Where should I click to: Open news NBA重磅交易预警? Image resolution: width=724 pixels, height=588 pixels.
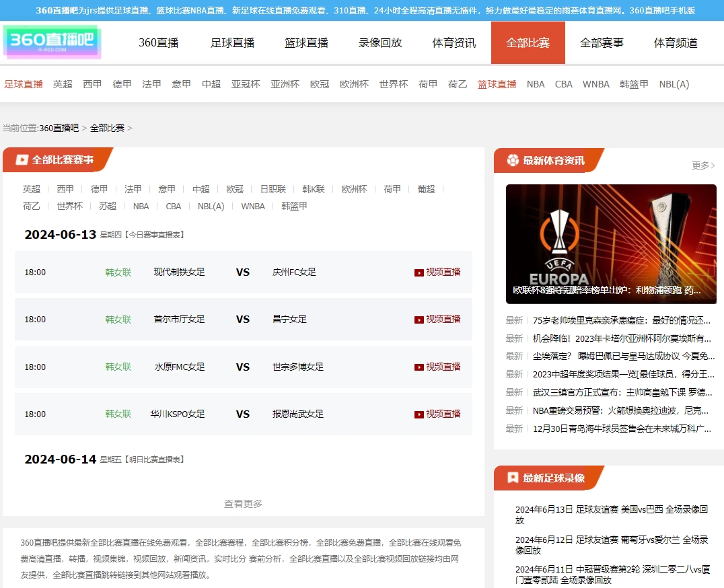click(x=620, y=410)
